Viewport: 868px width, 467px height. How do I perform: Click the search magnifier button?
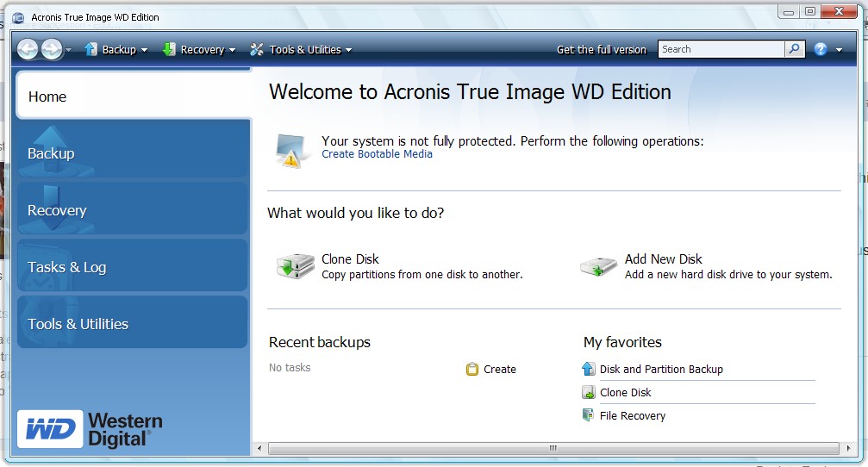click(795, 49)
